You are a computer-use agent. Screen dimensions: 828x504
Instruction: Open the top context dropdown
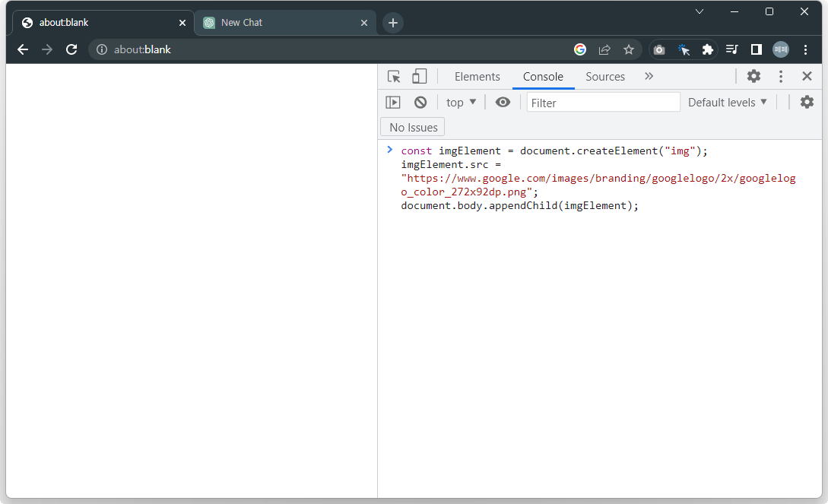(461, 103)
